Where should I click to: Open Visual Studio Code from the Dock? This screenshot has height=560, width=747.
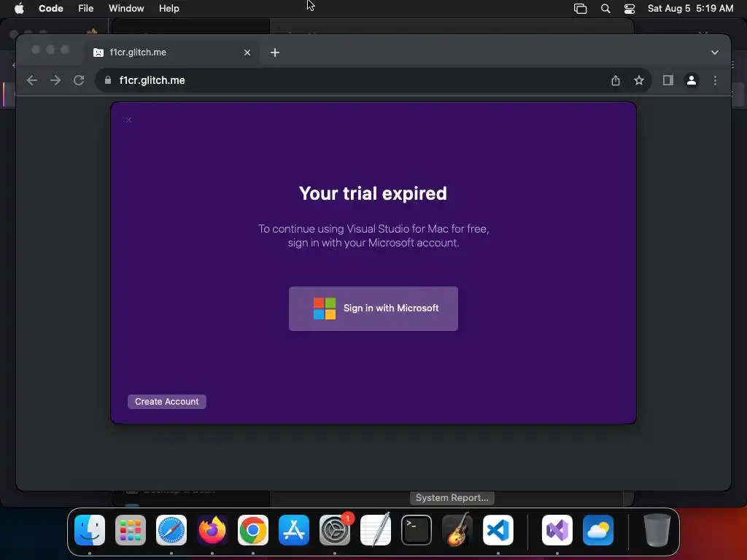pyautogui.click(x=498, y=530)
